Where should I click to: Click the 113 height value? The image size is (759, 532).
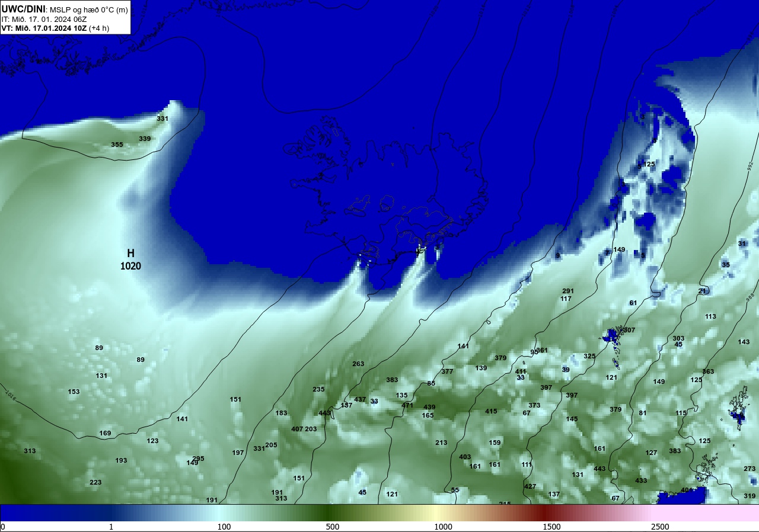[x=710, y=316]
